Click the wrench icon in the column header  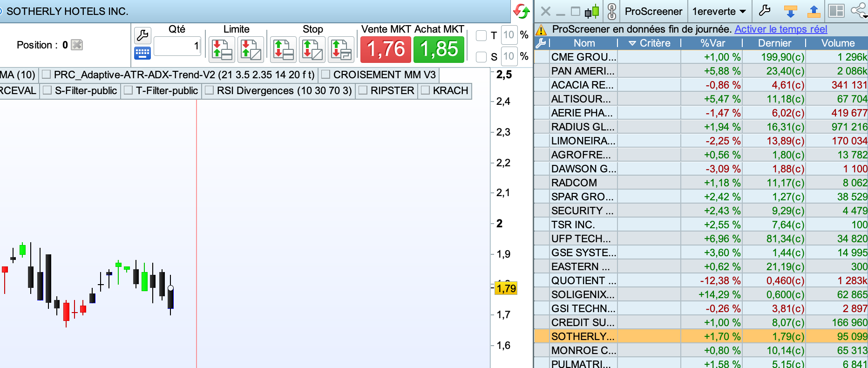[x=541, y=43]
